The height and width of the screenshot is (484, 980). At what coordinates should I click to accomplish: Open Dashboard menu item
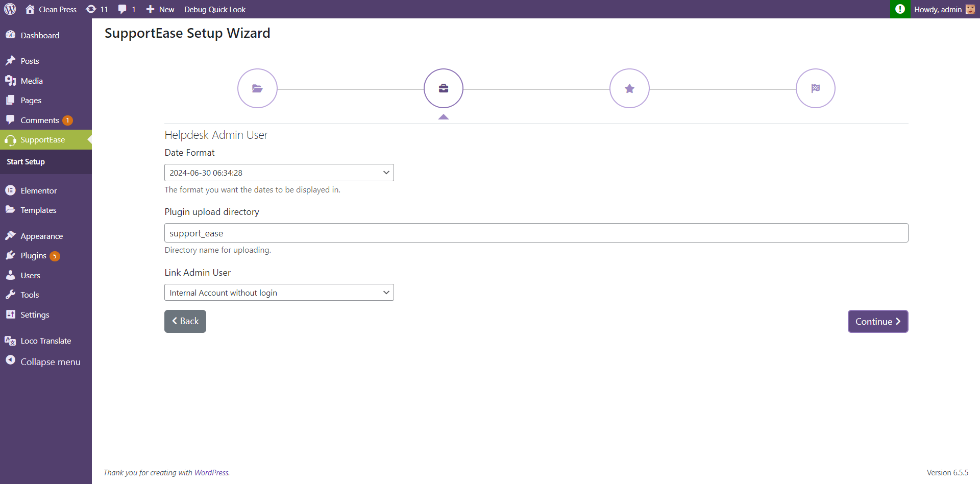tap(46, 35)
